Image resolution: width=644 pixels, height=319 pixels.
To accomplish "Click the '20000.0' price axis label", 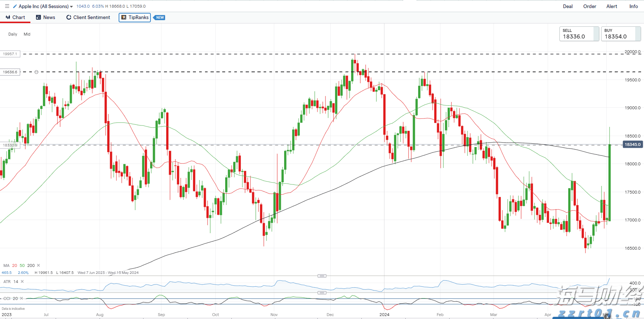I will click(633, 52).
